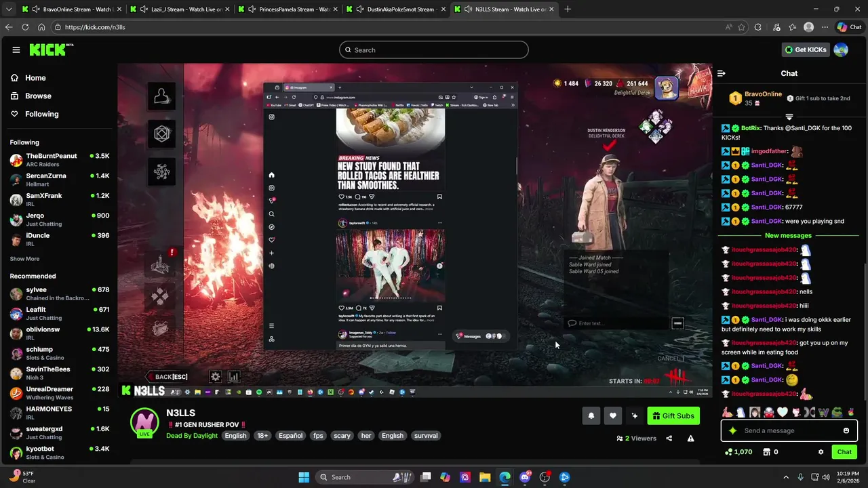Report the stream via warning icon
This screenshot has width=868, height=488.
pos(690,439)
